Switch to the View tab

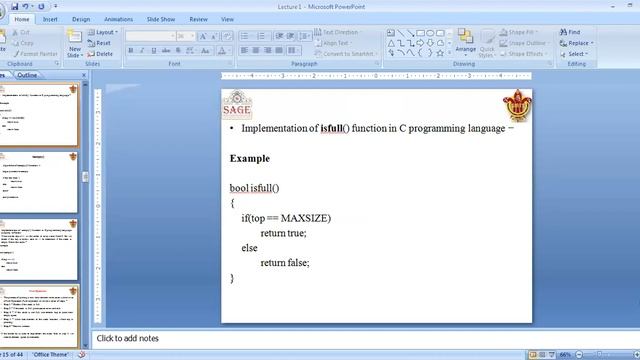pos(227,19)
